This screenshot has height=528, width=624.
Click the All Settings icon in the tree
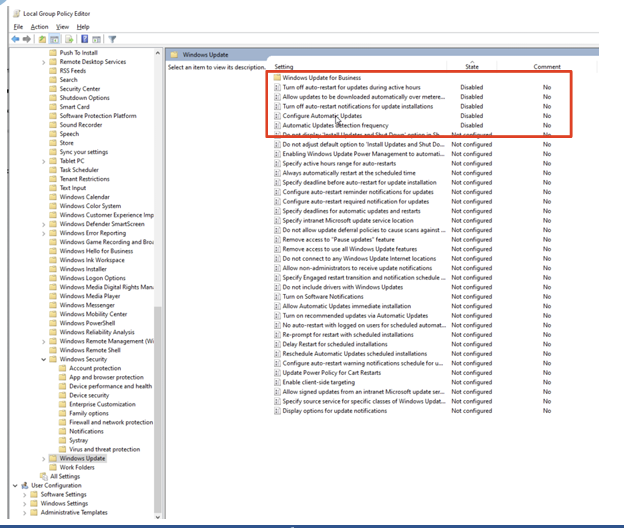pyautogui.click(x=44, y=476)
